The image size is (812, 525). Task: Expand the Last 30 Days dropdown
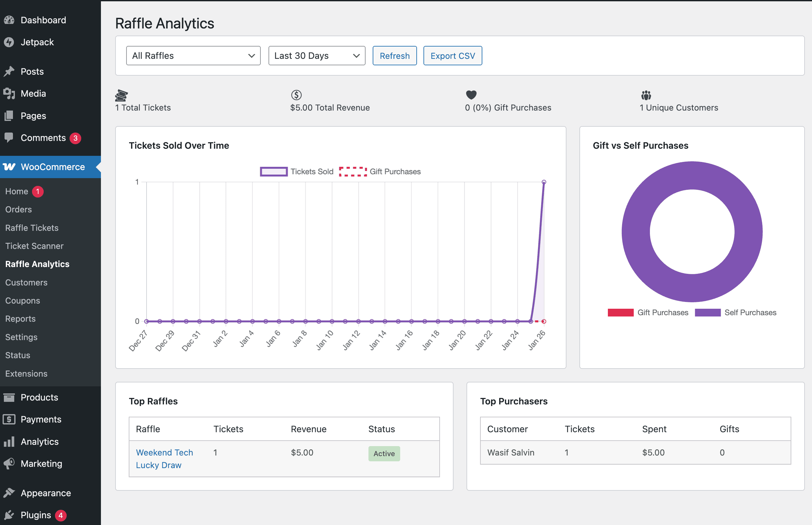click(317, 56)
